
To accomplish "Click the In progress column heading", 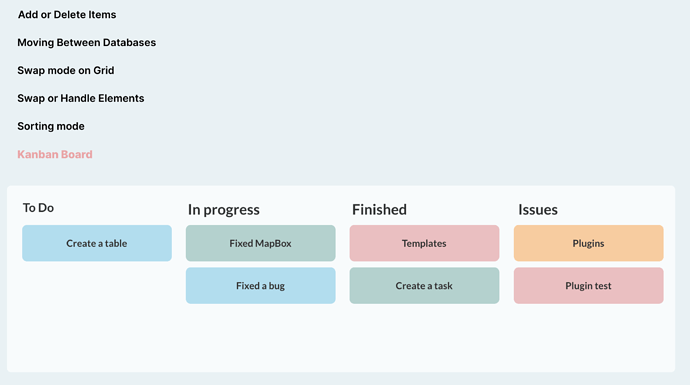I will [224, 210].
